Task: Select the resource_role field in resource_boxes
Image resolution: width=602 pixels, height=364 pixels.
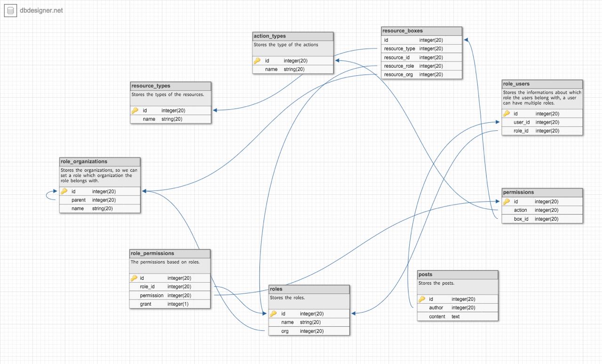Action: (422, 66)
